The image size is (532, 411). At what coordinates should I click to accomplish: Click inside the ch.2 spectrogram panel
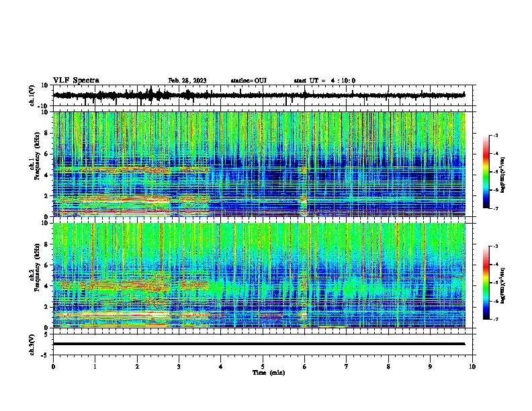click(x=259, y=275)
